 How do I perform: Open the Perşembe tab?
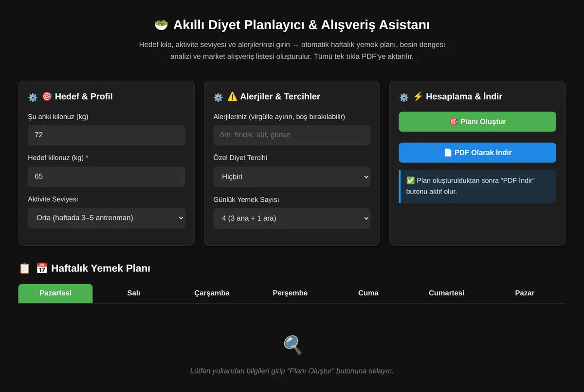click(x=290, y=293)
